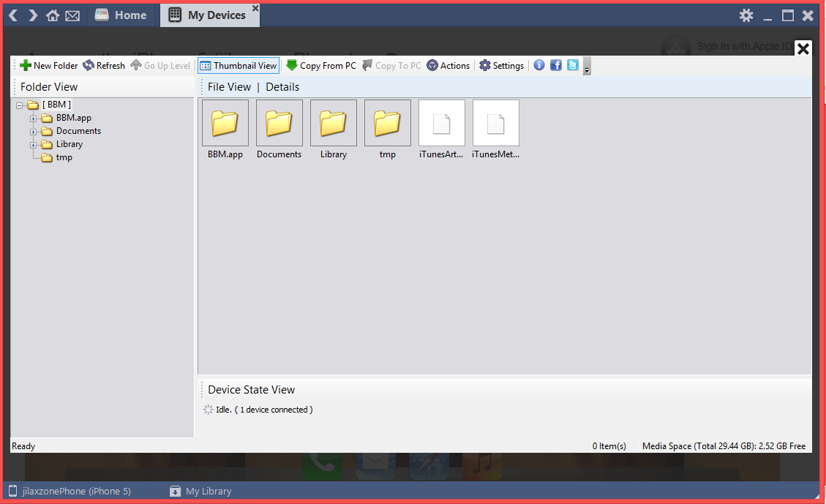Screen dimensions: 826x504
Task: Open My Library in the bottom bar
Action: click(200, 491)
